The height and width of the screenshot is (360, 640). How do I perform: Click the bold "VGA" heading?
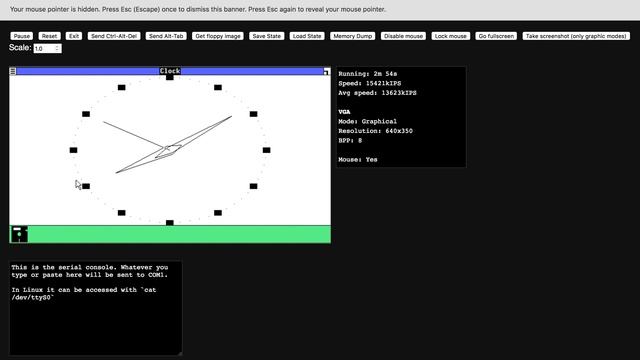click(x=344, y=112)
